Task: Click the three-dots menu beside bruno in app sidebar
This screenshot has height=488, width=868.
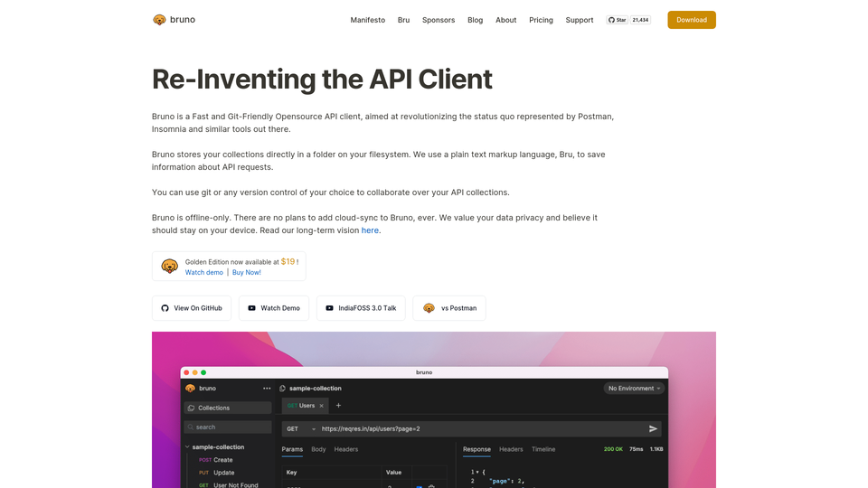Action: pos(267,389)
